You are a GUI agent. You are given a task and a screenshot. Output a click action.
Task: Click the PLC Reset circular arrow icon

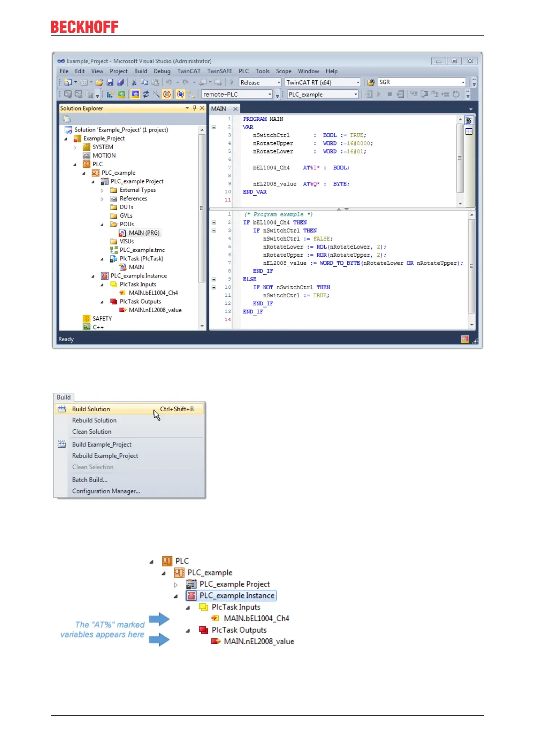tap(456, 94)
